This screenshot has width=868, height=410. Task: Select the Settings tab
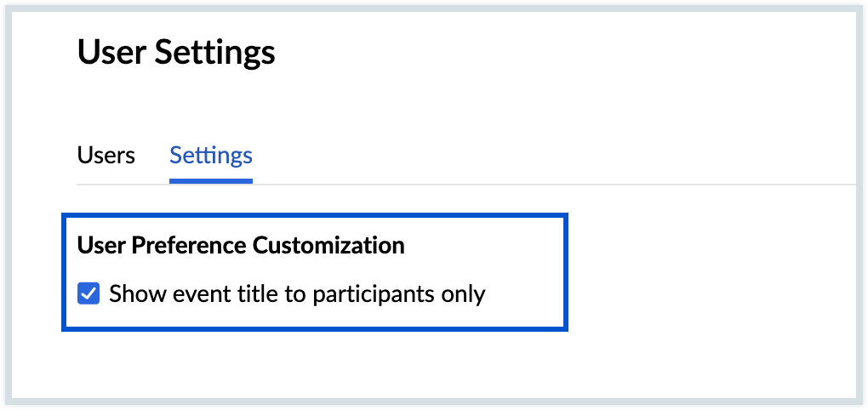211,156
